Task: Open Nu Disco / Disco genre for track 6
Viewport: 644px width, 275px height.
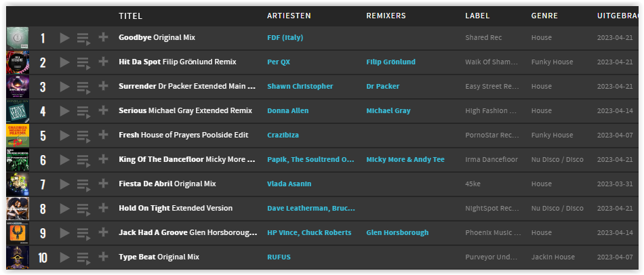Action: click(557, 160)
